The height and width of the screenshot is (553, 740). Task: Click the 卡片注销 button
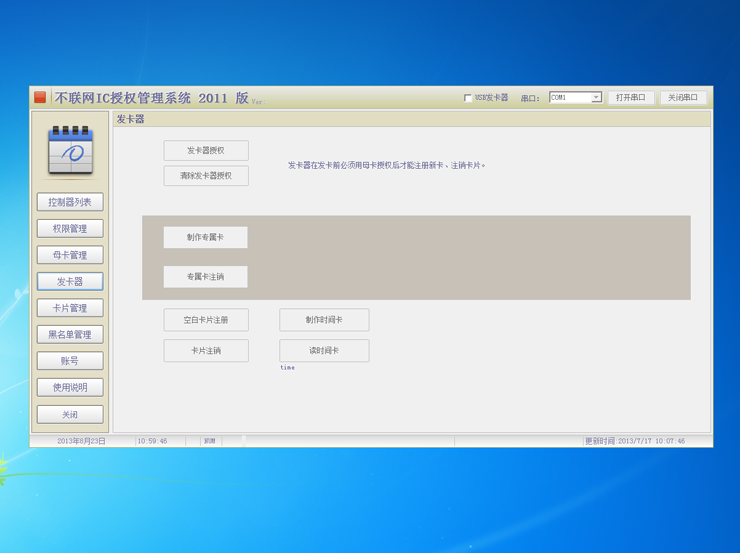click(x=206, y=351)
